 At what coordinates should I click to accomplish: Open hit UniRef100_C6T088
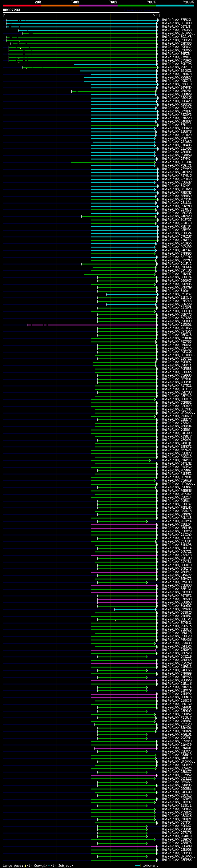point(176,23)
